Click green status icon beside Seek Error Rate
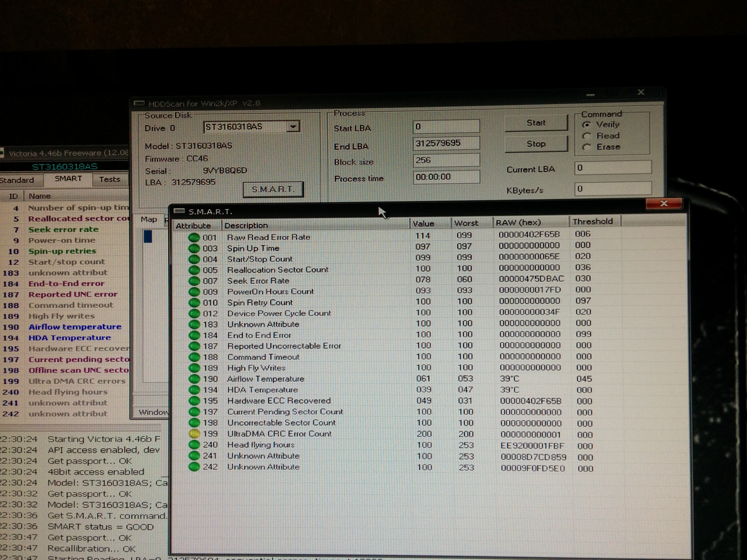 point(194,281)
